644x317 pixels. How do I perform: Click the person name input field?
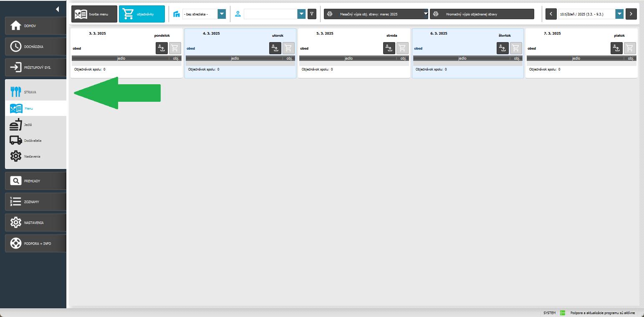point(270,14)
